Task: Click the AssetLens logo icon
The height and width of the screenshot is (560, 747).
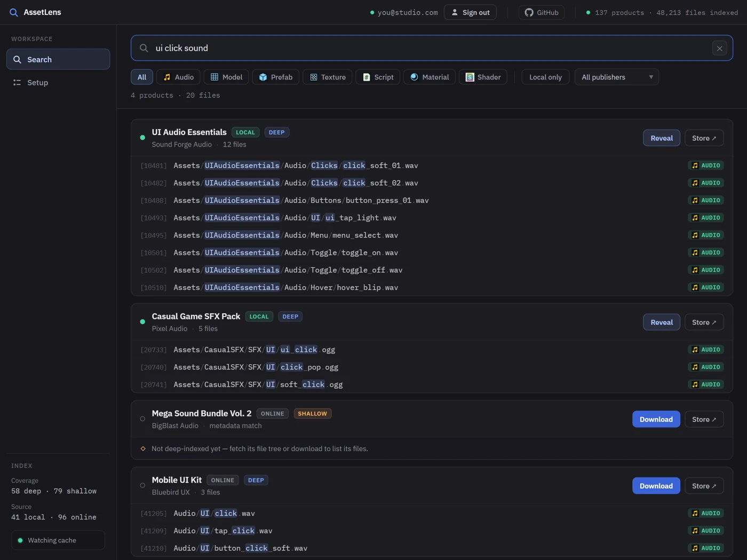Action: pos(14,12)
